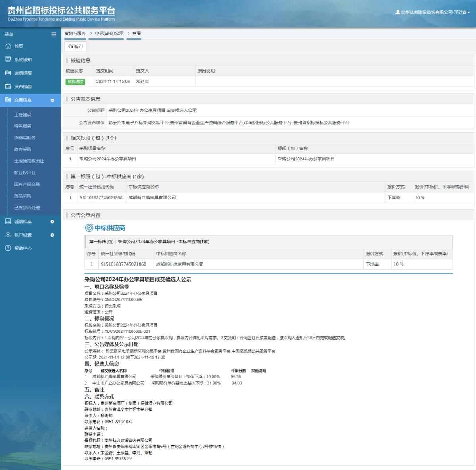Screen dimensions: 476x470
Task: Click 下浮率 cell in 第一标段 table
Action: pyautogui.click(x=394, y=197)
